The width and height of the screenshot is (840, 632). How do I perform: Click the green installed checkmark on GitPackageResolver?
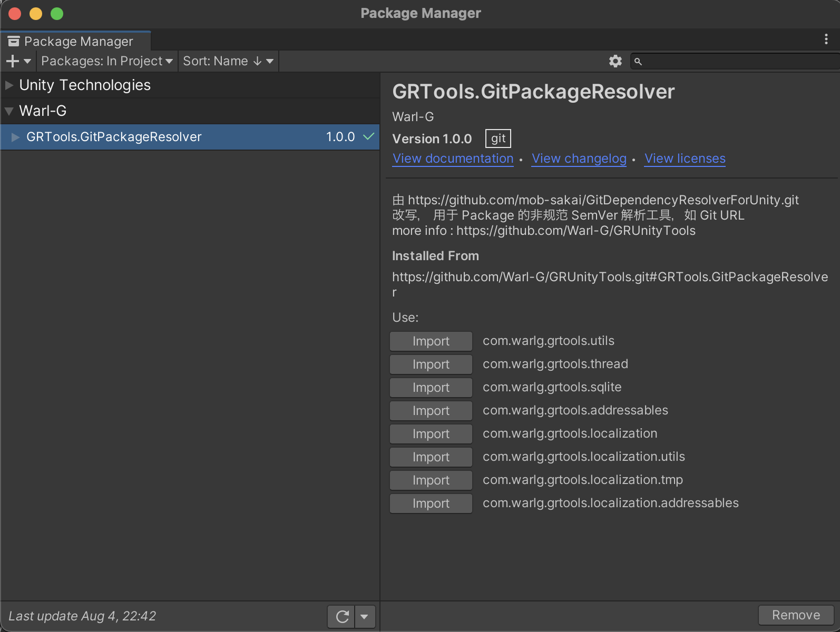point(369,137)
